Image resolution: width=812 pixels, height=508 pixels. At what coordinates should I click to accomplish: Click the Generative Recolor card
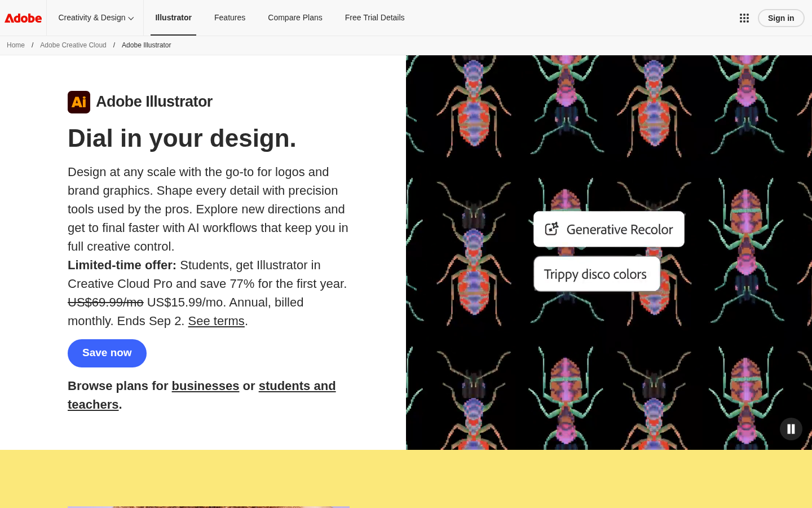609,229
